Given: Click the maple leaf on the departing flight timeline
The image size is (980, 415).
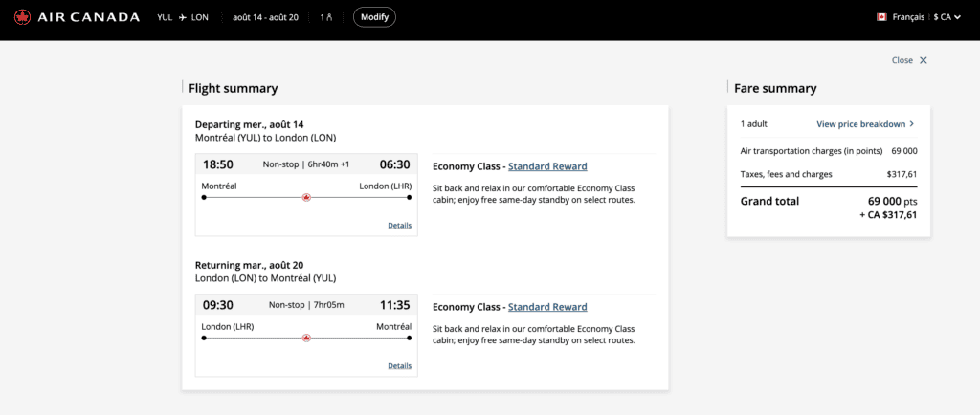Looking at the screenshot, I should tap(306, 197).
